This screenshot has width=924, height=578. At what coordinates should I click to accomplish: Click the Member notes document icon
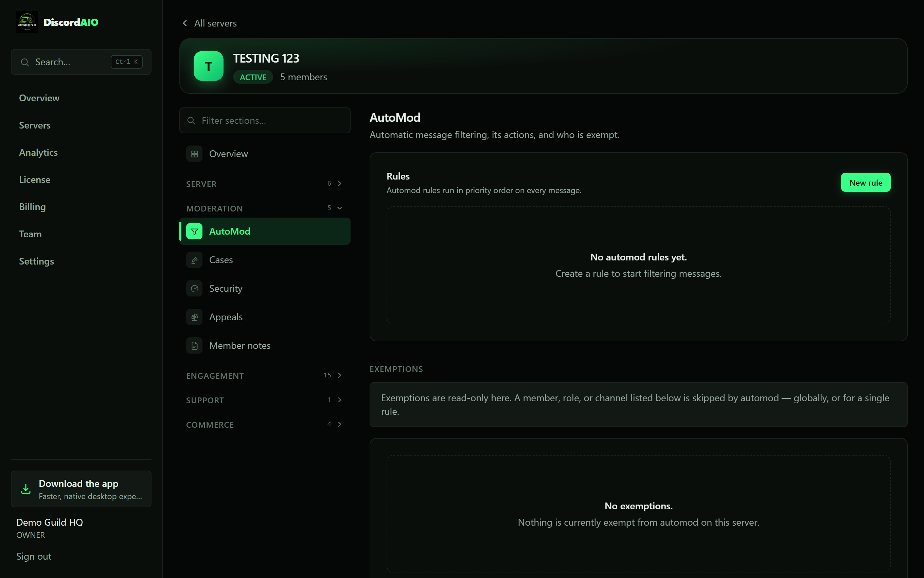click(x=194, y=346)
